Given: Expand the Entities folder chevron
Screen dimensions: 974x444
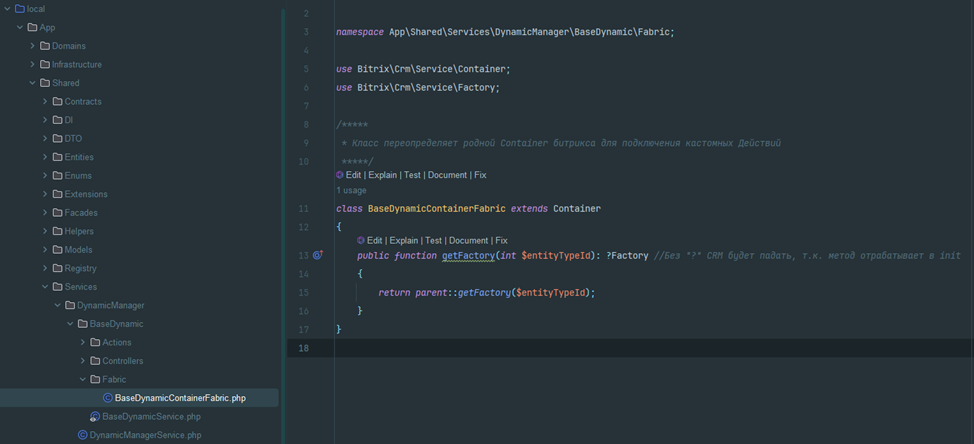Looking at the screenshot, I should point(45,157).
